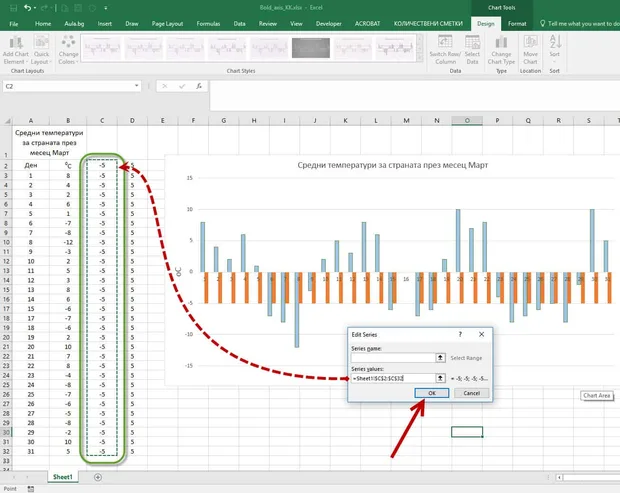Click the formula bar input area

pyautogui.click(x=414, y=96)
